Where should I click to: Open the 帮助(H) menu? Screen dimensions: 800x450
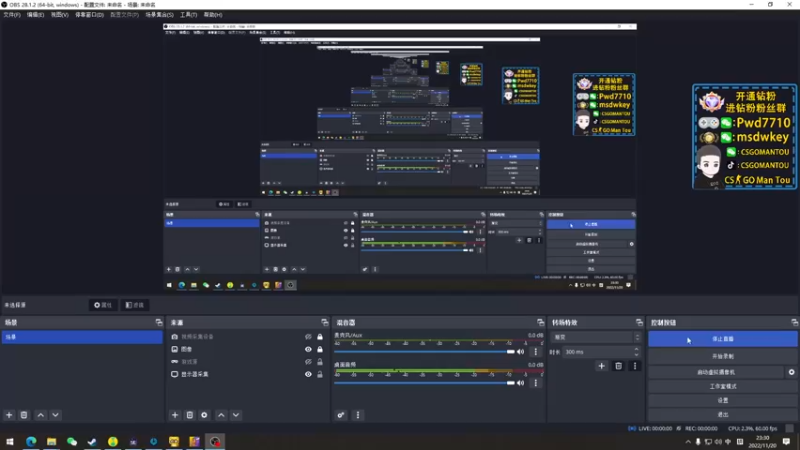pos(213,15)
